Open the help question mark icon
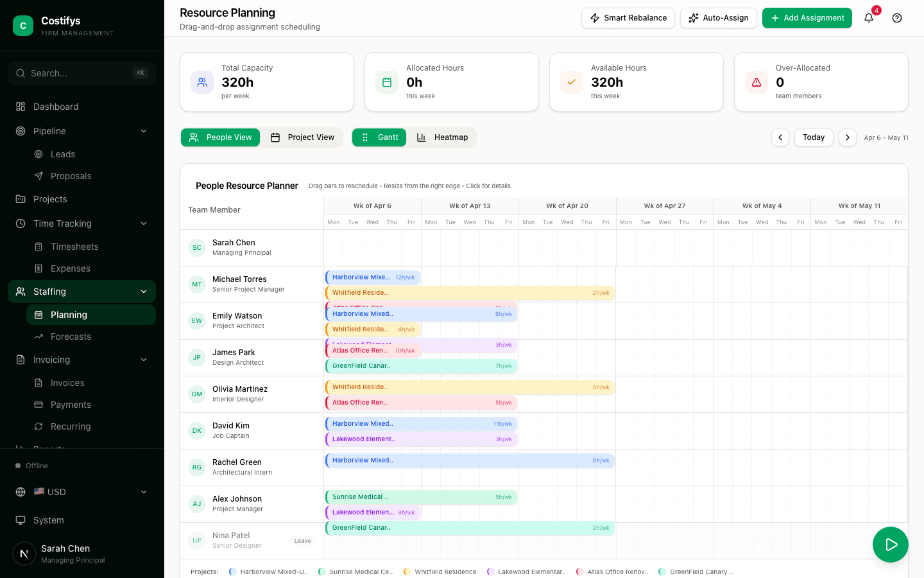This screenshot has width=924, height=578. (896, 18)
